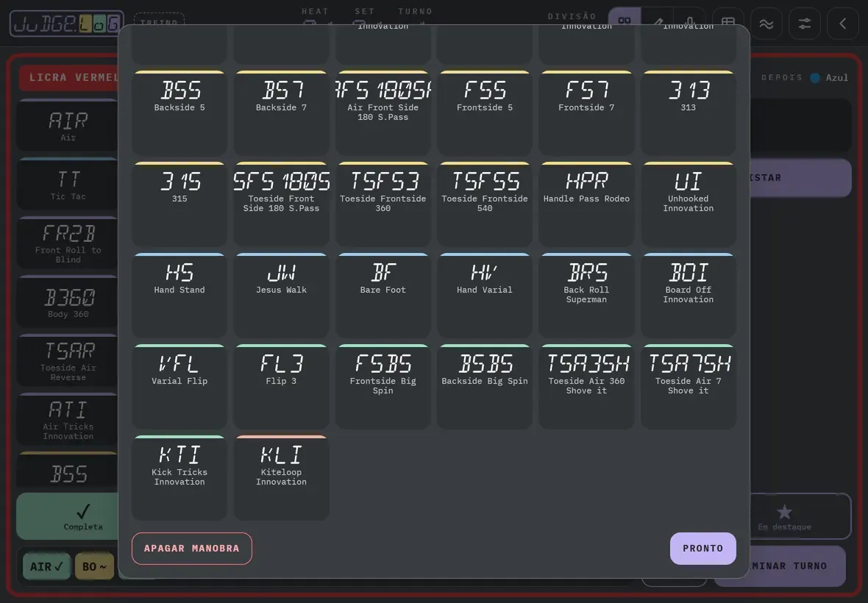The image size is (868, 603).
Task: Confirm with the Pronto button
Action: (702, 549)
